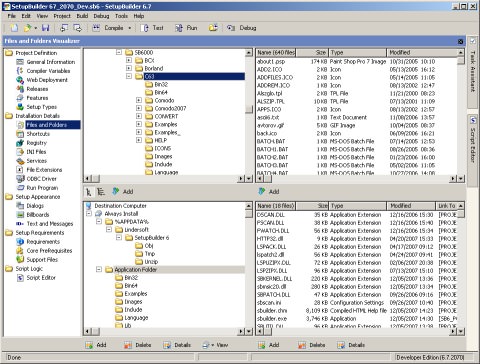Click the Services icon in sidebar

(x=20, y=161)
